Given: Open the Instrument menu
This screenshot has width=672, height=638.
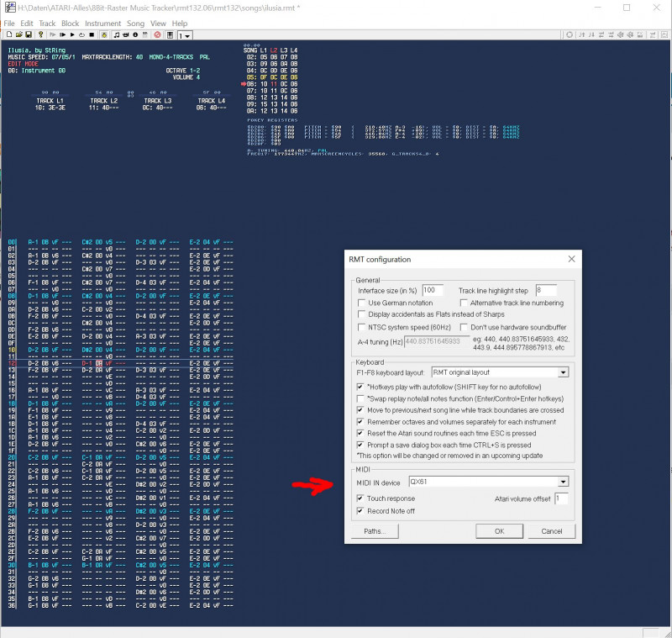Looking at the screenshot, I should click(102, 23).
